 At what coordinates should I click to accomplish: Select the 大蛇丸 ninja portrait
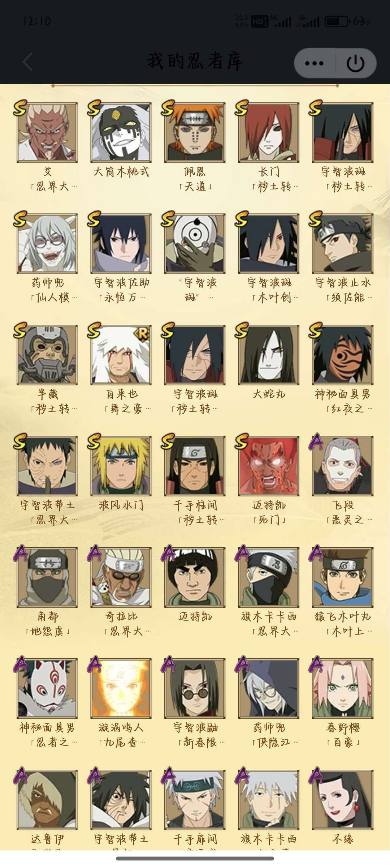(x=269, y=355)
